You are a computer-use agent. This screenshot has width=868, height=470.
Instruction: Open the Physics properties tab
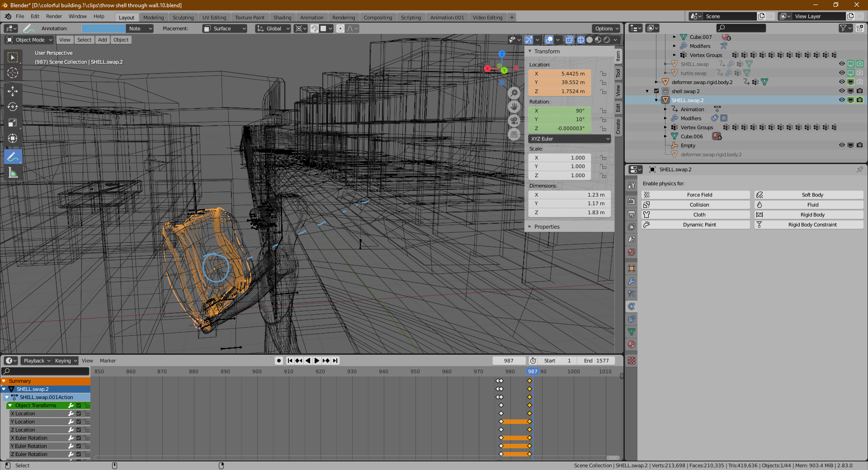(632, 306)
